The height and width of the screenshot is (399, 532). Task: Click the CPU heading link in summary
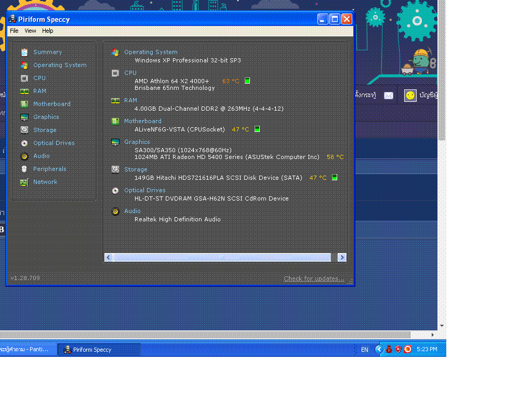pyautogui.click(x=130, y=73)
